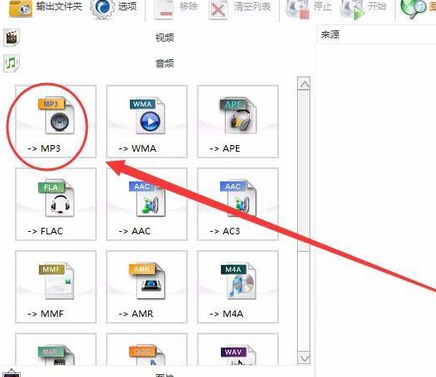Pick the -> AC3 audio format
This screenshot has width=436, height=377.
(238, 204)
